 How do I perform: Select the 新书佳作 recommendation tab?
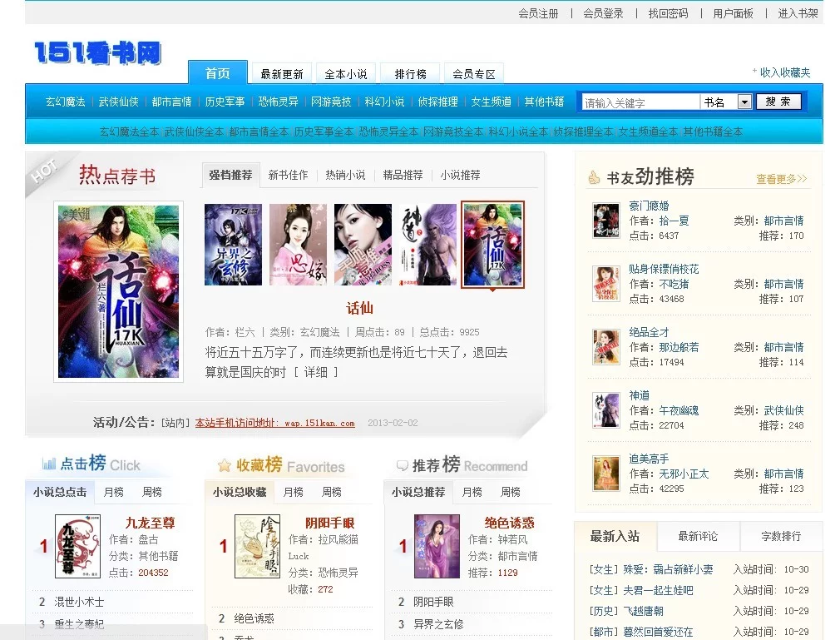coord(289,176)
